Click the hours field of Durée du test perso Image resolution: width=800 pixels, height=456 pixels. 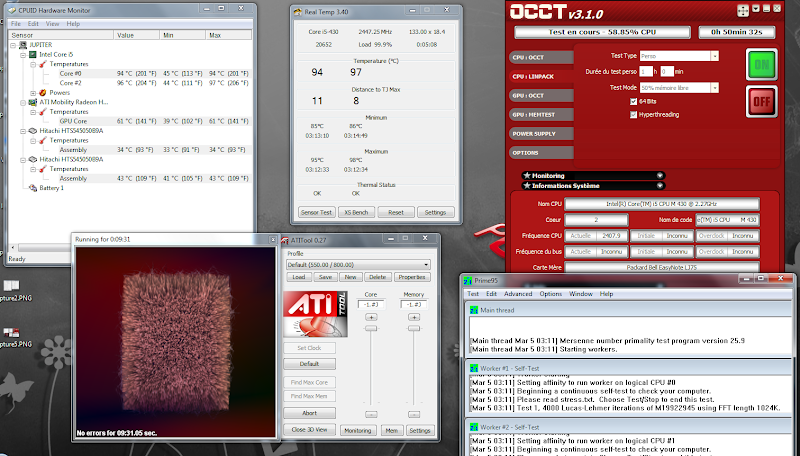646,71
